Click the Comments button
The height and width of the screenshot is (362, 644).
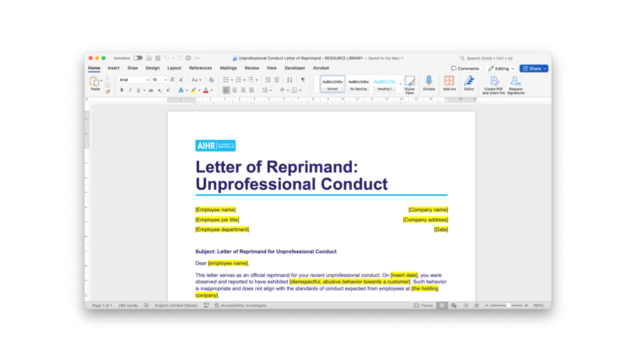464,68
